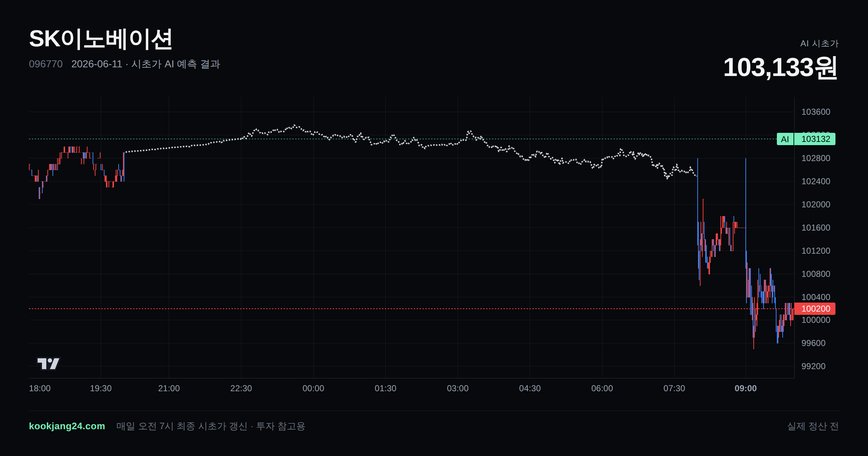Select the green 103132 AI price marker
The height and width of the screenshot is (456, 868).
(815, 139)
